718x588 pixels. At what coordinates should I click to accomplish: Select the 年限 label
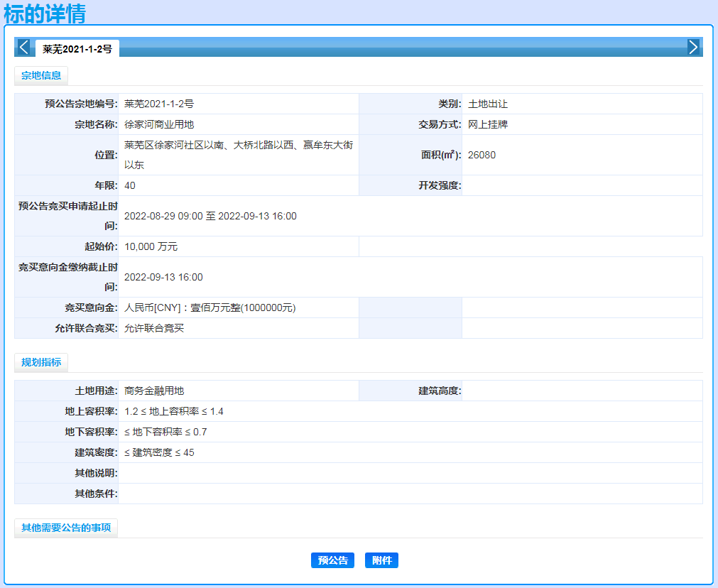(x=106, y=185)
